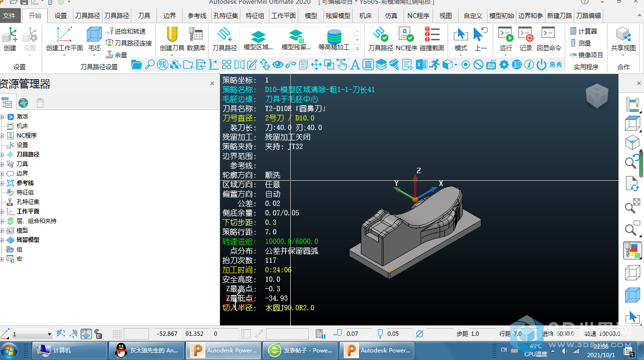Click the thickness field showing 0.05
644x360 pixels.
pos(399,334)
